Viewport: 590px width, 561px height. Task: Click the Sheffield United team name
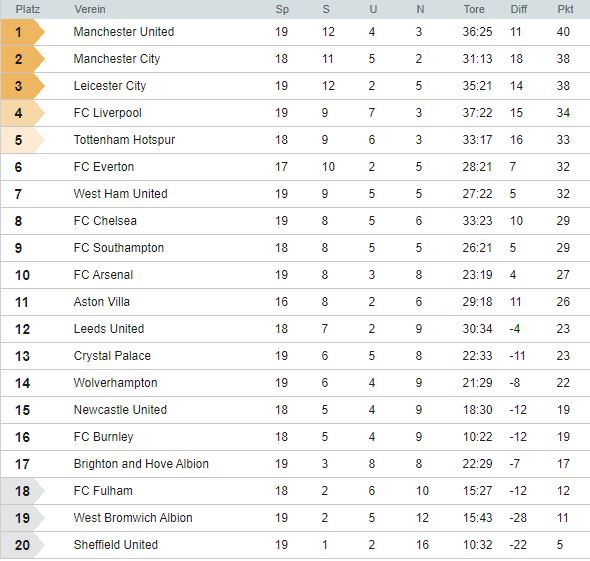click(116, 545)
